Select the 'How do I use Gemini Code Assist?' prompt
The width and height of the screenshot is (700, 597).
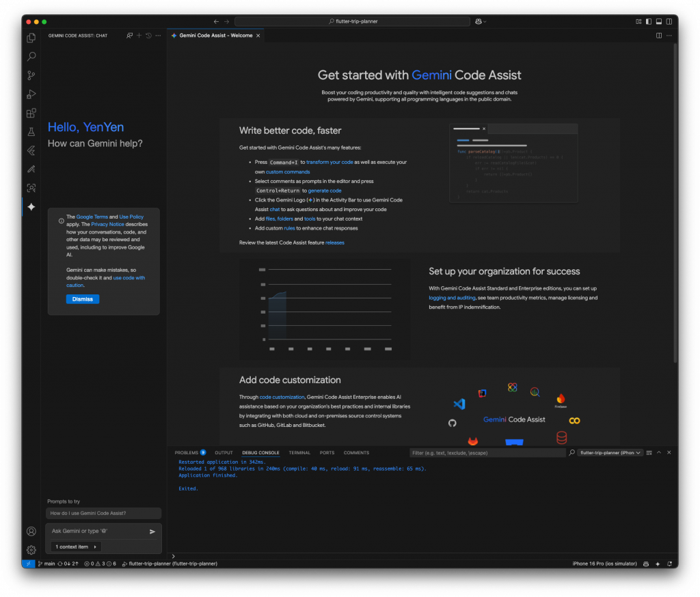coord(104,513)
